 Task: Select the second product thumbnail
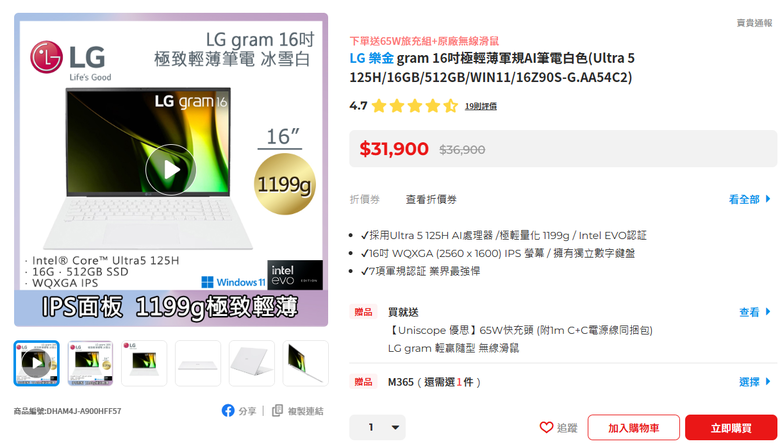point(90,363)
